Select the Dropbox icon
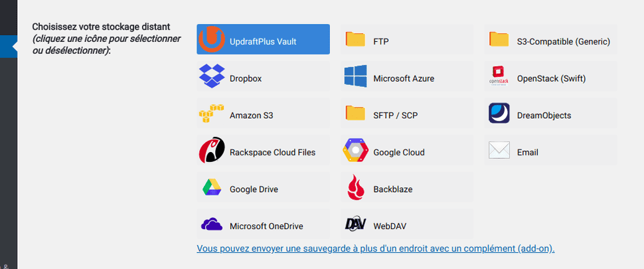This screenshot has height=269, width=644. [x=212, y=77]
